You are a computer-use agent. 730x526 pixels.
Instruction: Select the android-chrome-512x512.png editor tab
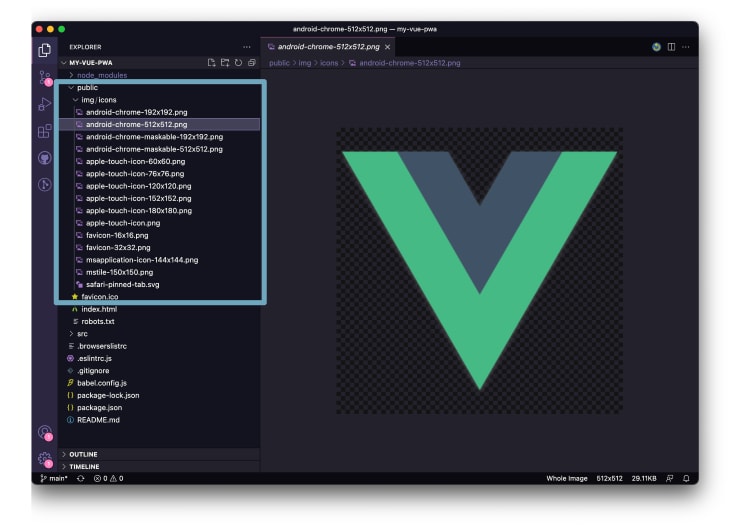pos(328,47)
